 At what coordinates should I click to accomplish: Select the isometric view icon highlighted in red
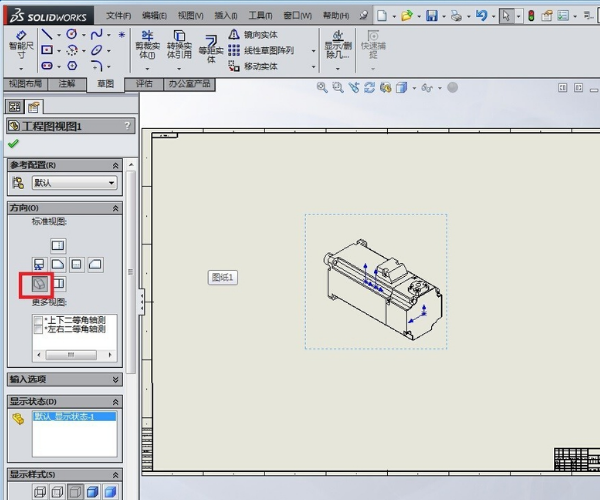pos(40,284)
